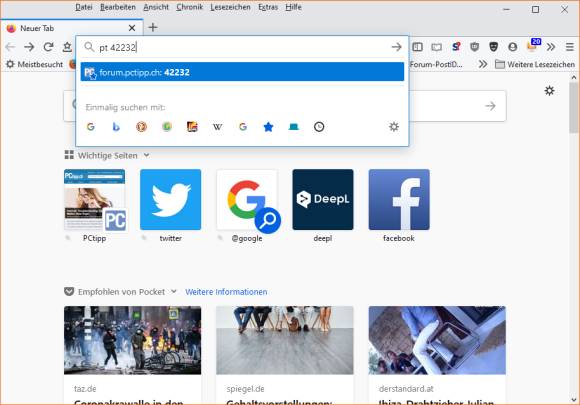Open new tab page customization gear
Viewport: 580px width, 405px height.
click(x=550, y=91)
